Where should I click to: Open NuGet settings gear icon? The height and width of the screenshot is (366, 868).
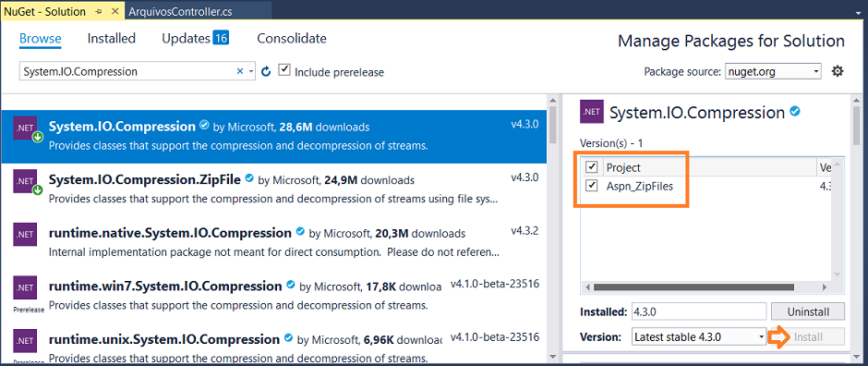pos(838,71)
